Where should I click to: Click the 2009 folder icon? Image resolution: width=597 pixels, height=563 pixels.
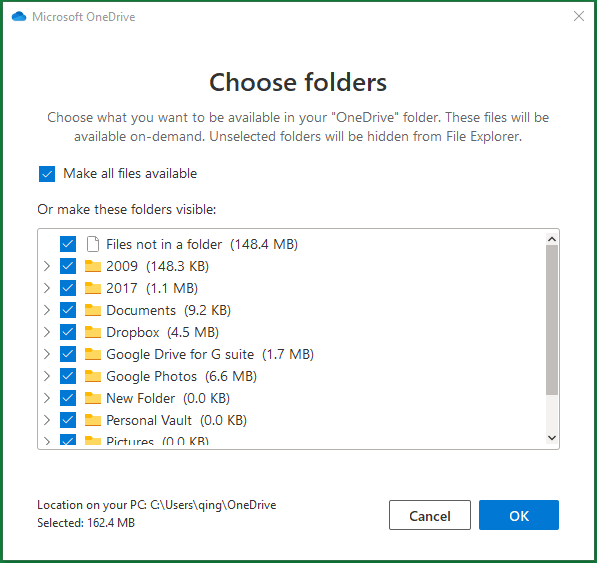93,266
